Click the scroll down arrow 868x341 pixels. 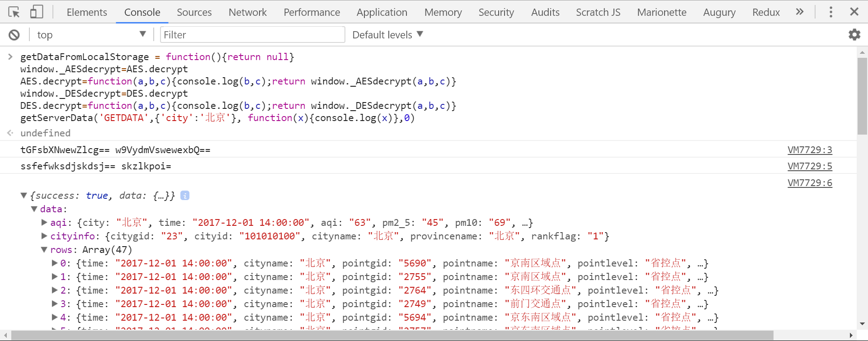[862, 324]
